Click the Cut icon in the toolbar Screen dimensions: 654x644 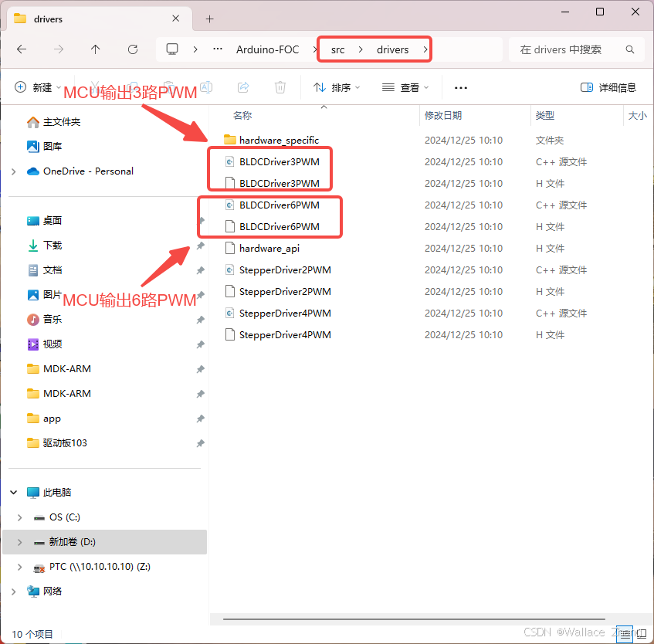click(93, 87)
